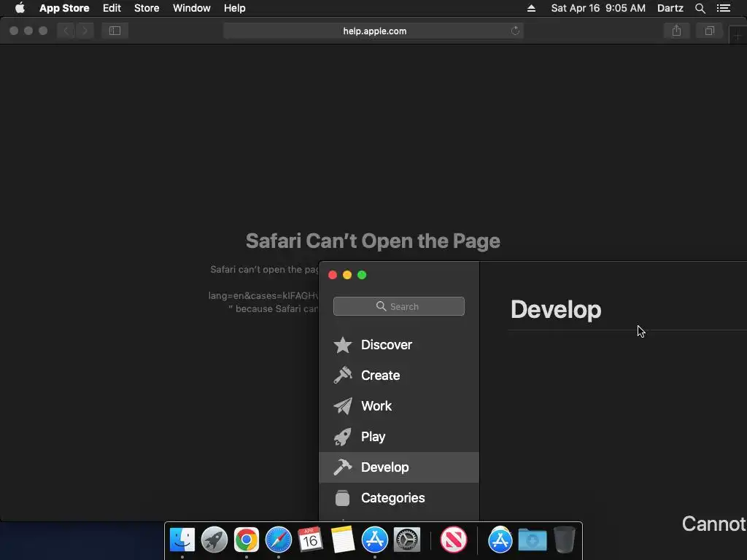
Task: Click the Categories icon in sidebar
Action: point(343,497)
